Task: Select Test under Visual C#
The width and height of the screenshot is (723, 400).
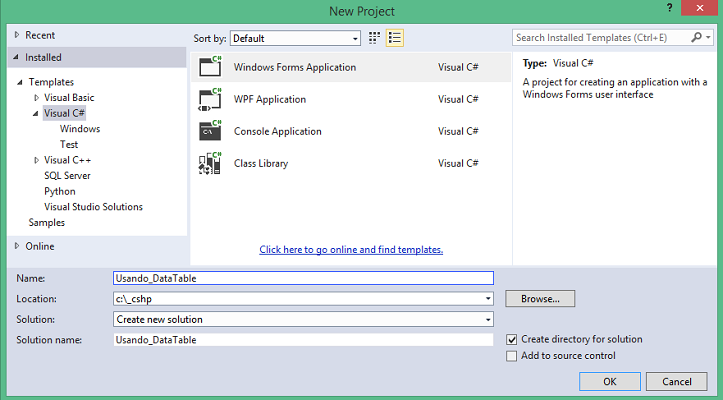Action: pos(69,144)
